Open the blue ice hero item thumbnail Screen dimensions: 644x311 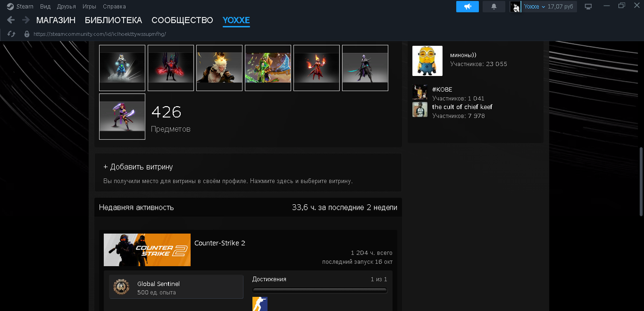point(122,68)
